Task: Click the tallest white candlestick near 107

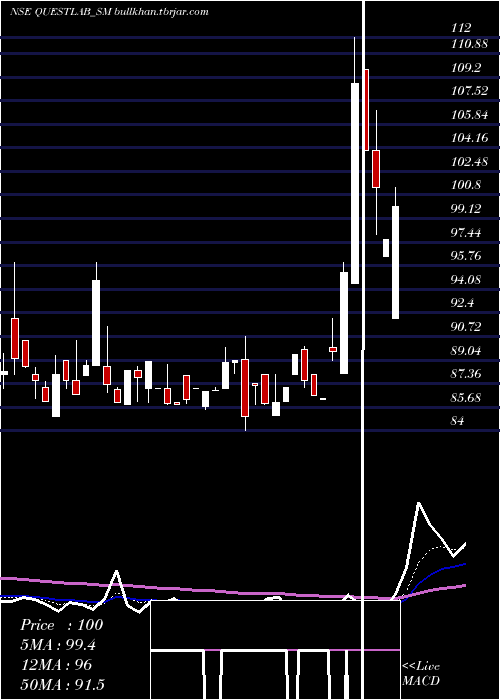Action: 355,183
